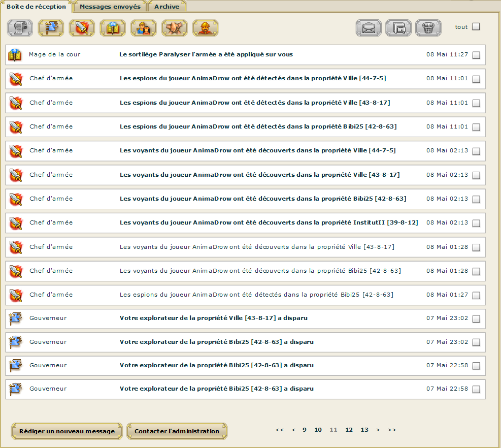Open the Archive tab
The height and width of the screenshot is (448, 501).
(x=166, y=7)
